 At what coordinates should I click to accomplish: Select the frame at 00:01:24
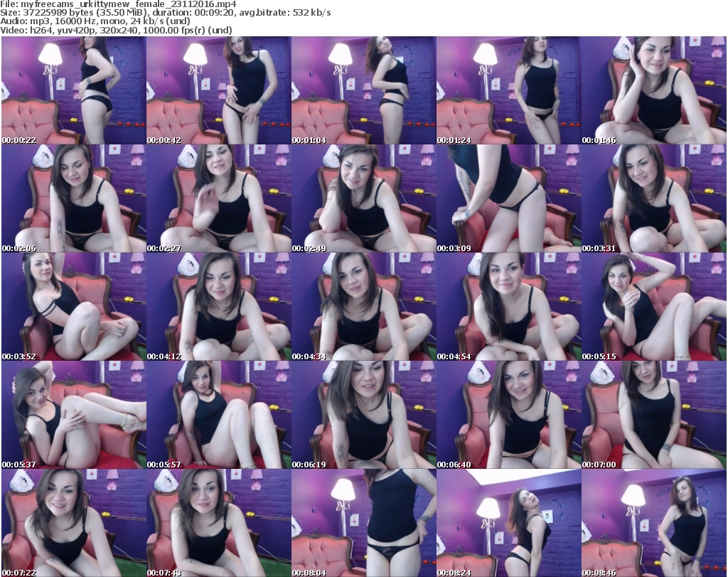coord(508,90)
